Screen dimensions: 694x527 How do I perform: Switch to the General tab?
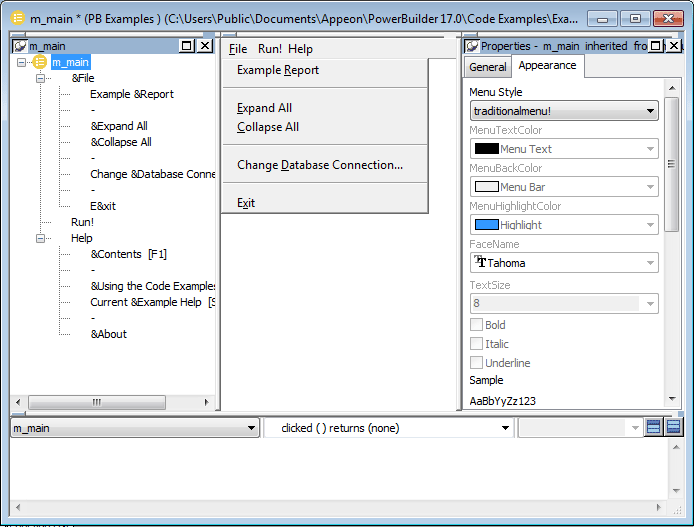488,67
